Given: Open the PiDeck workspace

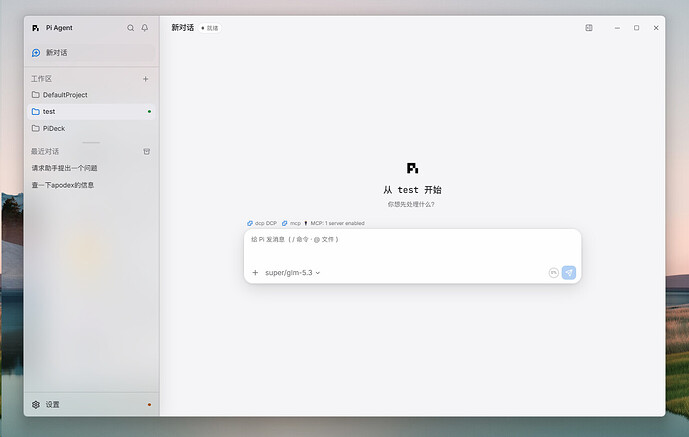Looking at the screenshot, I should [91, 128].
